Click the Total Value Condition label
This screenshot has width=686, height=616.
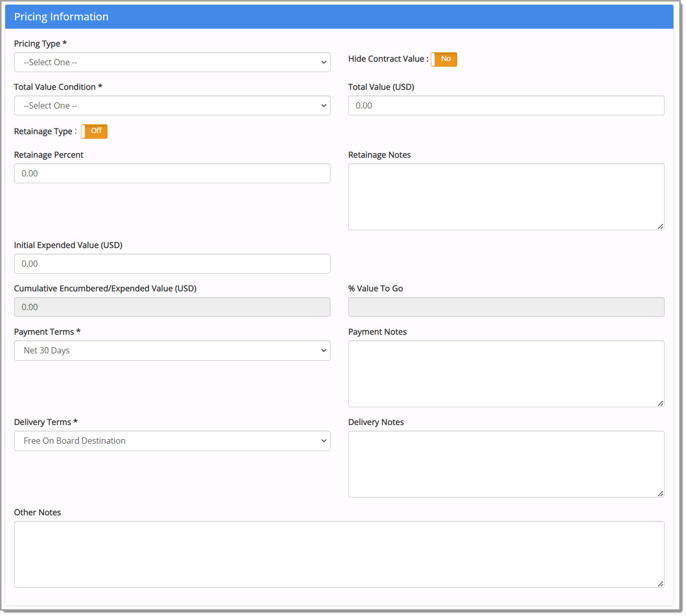(58, 87)
